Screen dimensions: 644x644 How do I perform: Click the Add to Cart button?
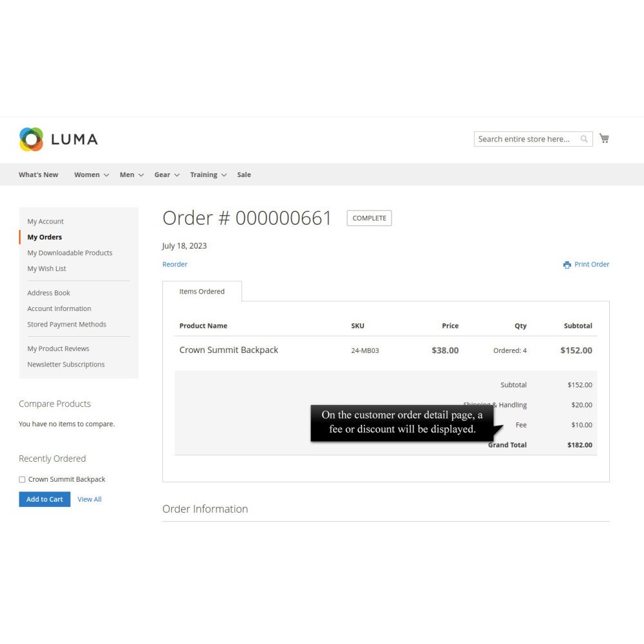[44, 499]
